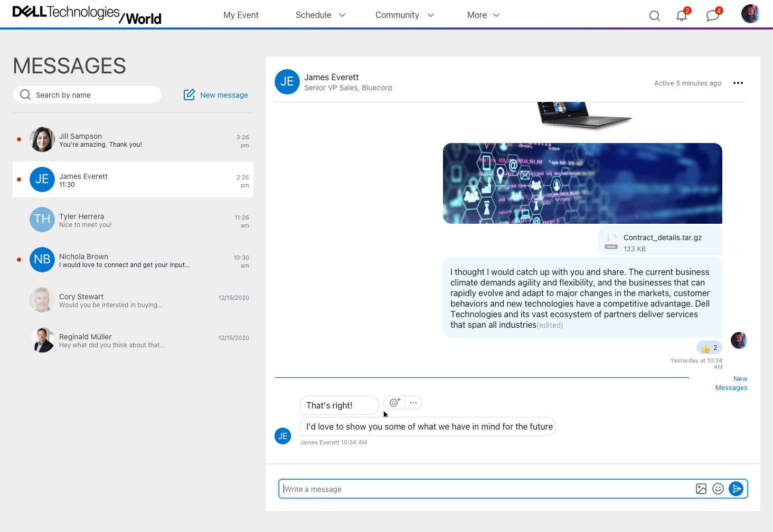Click Senior VP Sales, Bluecorp subtitle
Viewport: 773px width, 532px height.
pos(348,88)
